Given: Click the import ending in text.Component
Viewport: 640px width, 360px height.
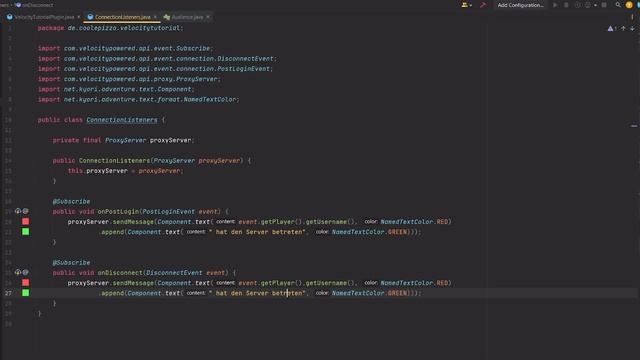Looking at the screenshot, I should coord(116,89).
